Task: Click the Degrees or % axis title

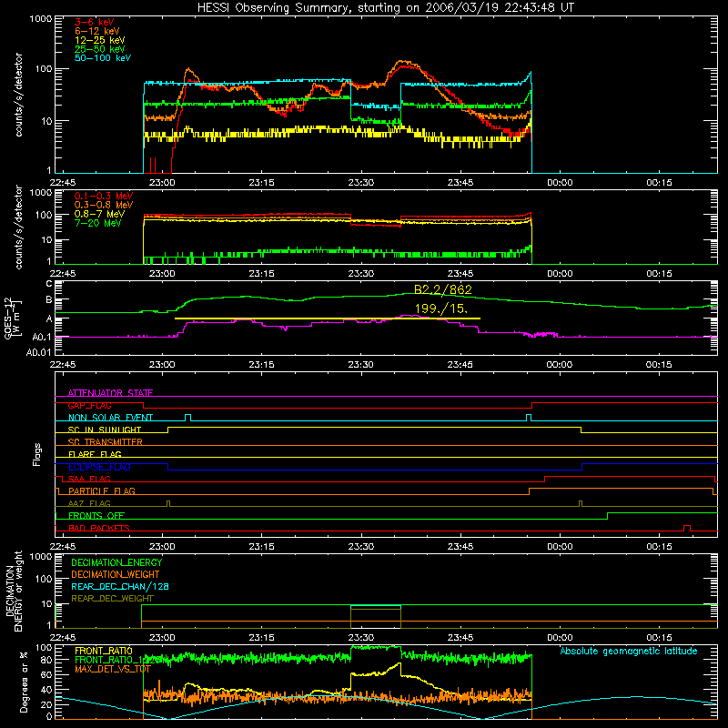Action: click(x=24, y=682)
